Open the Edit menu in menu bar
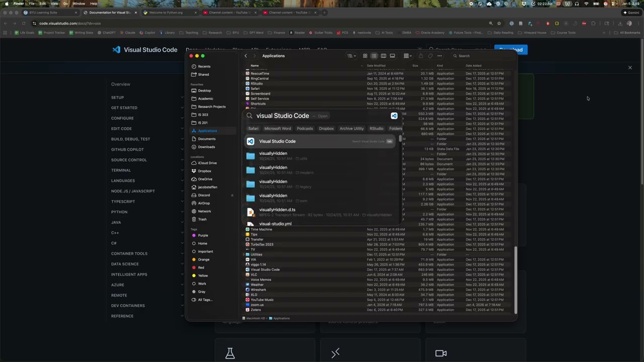This screenshot has width=644, height=362. tap(43, 4)
